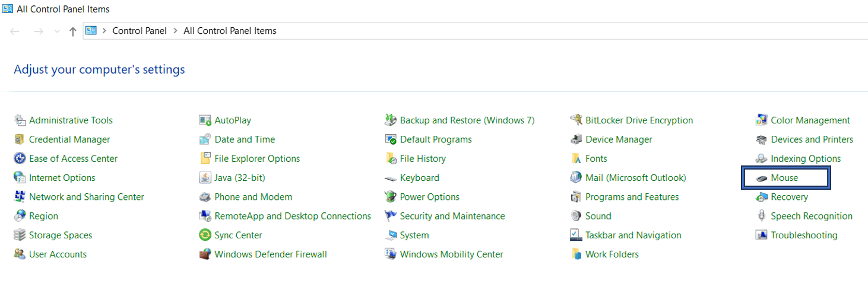Select Control Panel in the address breadcrumb

140,31
